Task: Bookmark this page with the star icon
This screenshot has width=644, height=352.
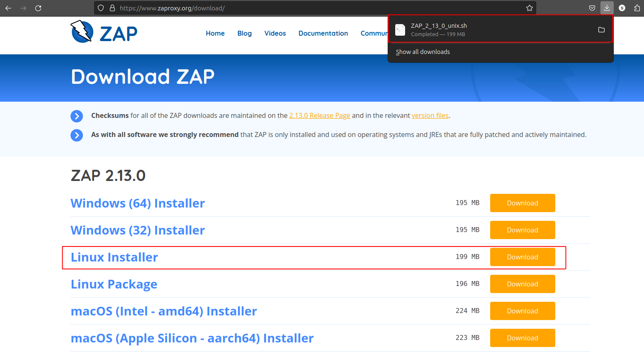Action: point(530,8)
